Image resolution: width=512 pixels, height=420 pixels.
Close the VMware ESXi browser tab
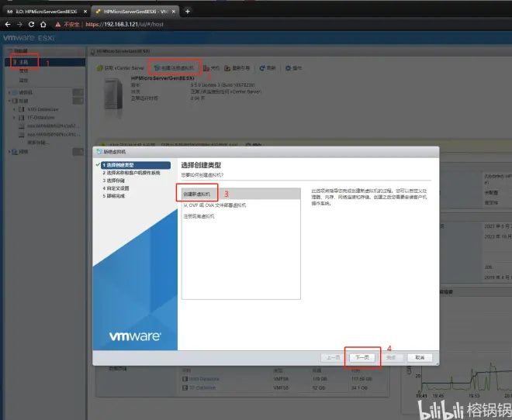(174, 12)
